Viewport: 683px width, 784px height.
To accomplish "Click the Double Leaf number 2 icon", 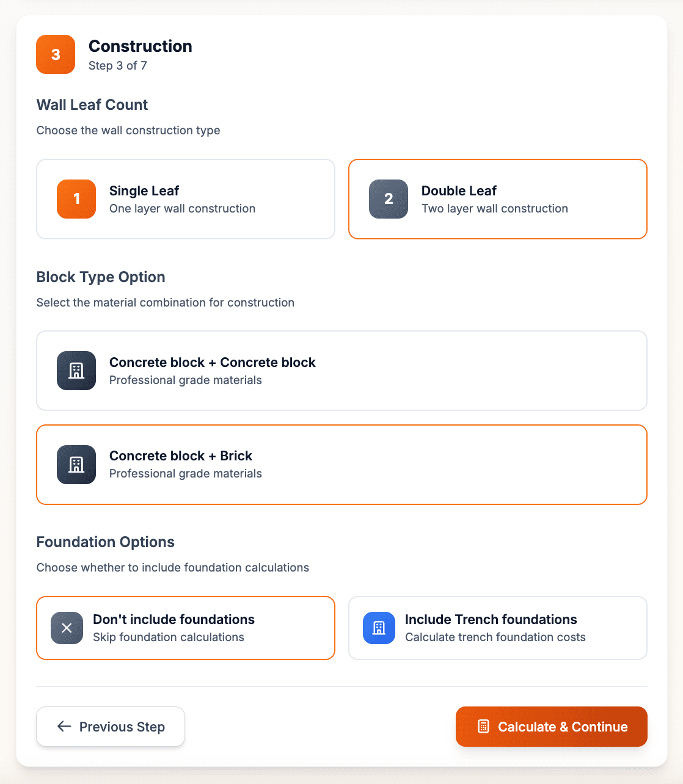I will click(389, 199).
